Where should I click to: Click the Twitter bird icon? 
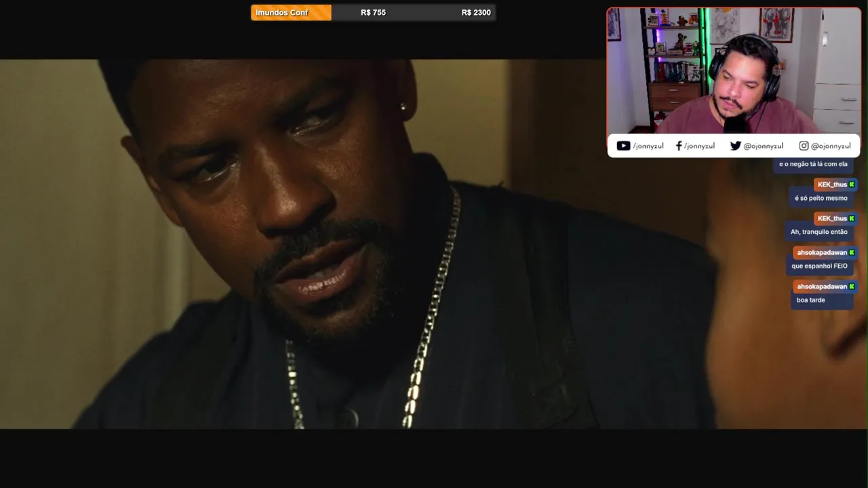tap(735, 146)
